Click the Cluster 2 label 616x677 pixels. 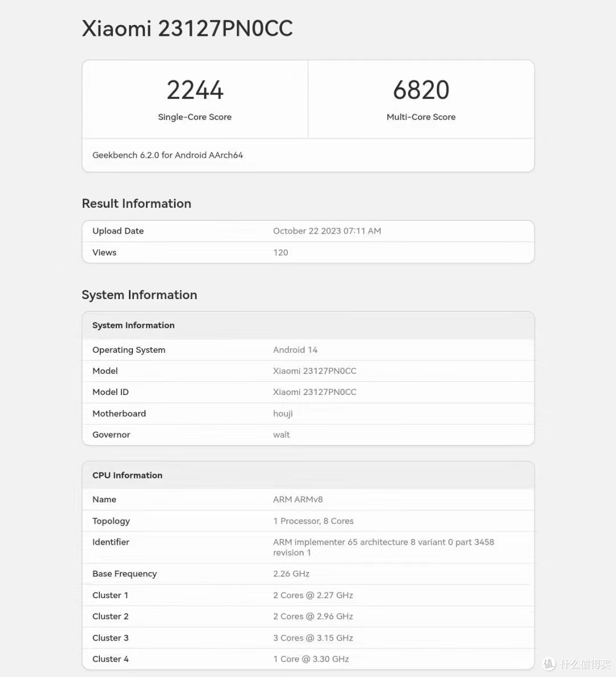pyautogui.click(x=111, y=616)
